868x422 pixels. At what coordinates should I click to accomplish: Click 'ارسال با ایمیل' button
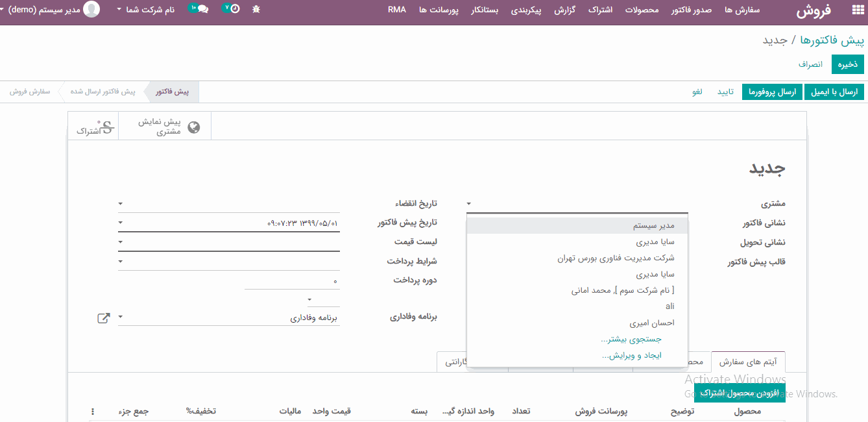pyautogui.click(x=834, y=92)
